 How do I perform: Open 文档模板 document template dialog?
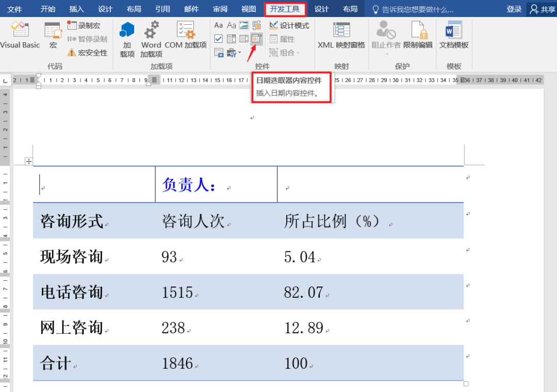(454, 35)
